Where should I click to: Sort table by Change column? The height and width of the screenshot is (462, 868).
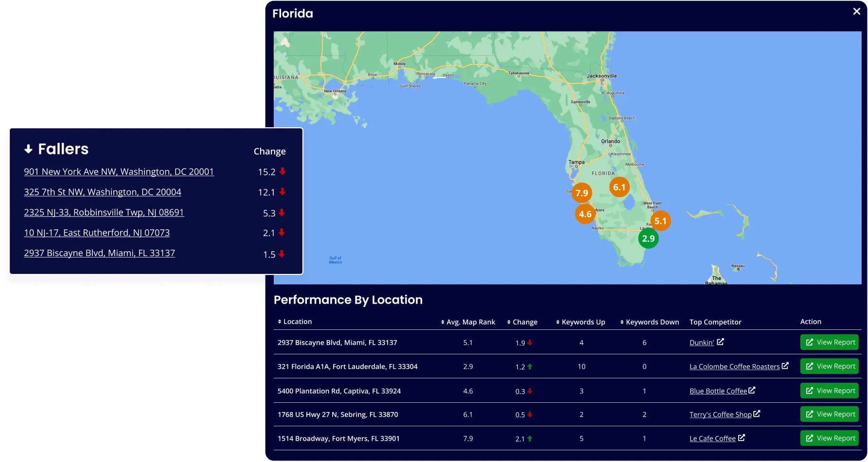[x=522, y=322]
